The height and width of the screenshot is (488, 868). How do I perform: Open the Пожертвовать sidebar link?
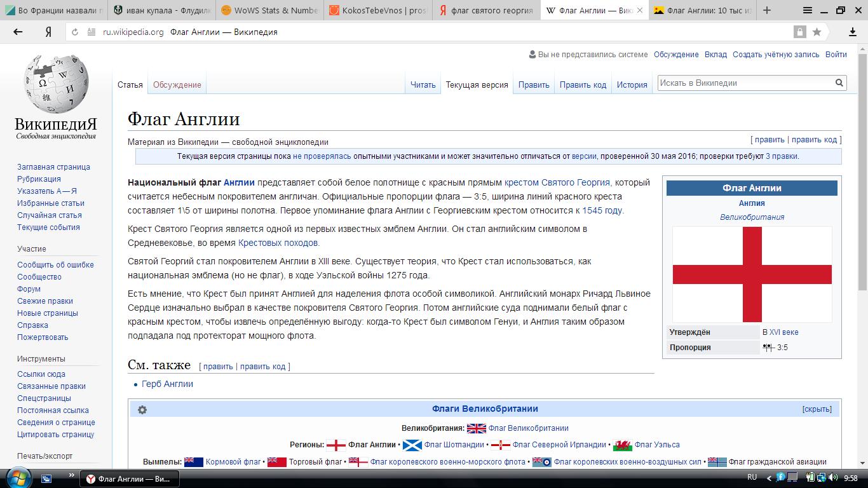tap(43, 337)
